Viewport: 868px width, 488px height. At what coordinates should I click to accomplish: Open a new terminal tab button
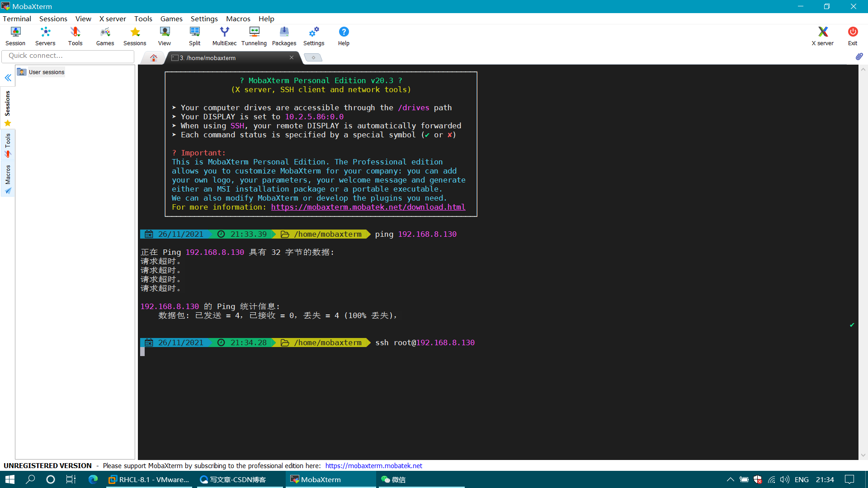tap(313, 57)
